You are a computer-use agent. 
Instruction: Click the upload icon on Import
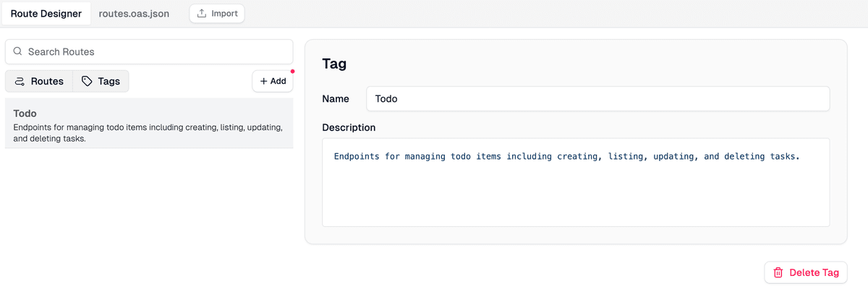click(x=203, y=14)
